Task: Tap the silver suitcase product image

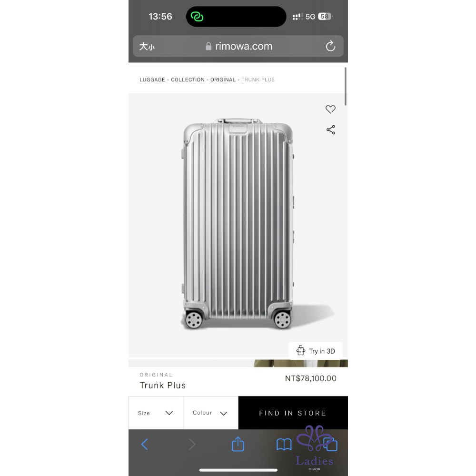Action: (238, 224)
